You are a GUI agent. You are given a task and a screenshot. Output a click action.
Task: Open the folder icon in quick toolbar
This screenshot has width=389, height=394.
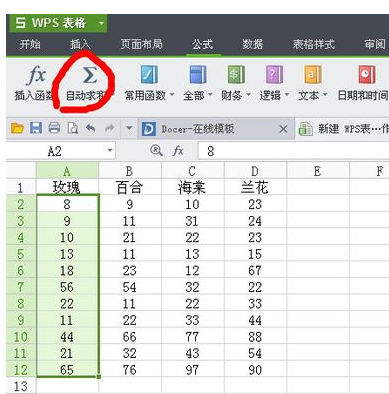pyautogui.click(x=17, y=128)
